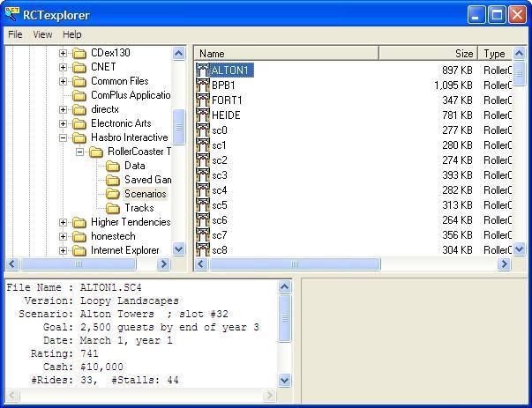Click the sc6 scenario file icon
532x408 pixels.
point(203,220)
